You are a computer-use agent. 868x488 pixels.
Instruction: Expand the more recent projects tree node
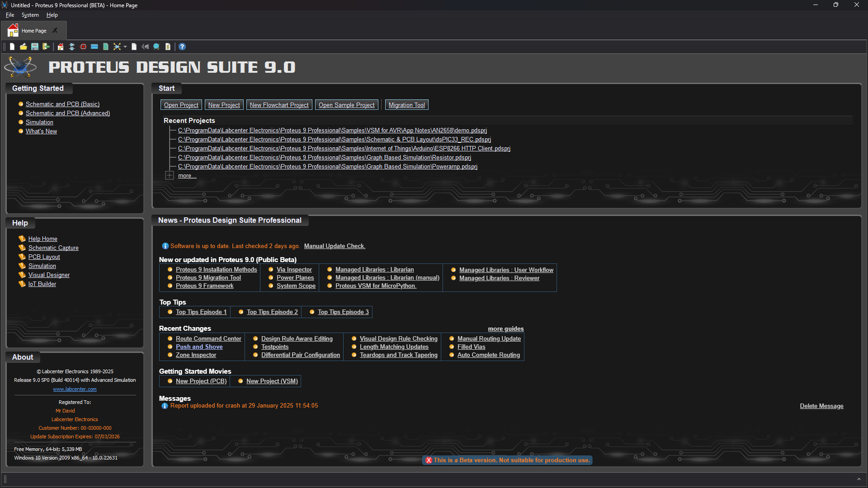(x=170, y=175)
